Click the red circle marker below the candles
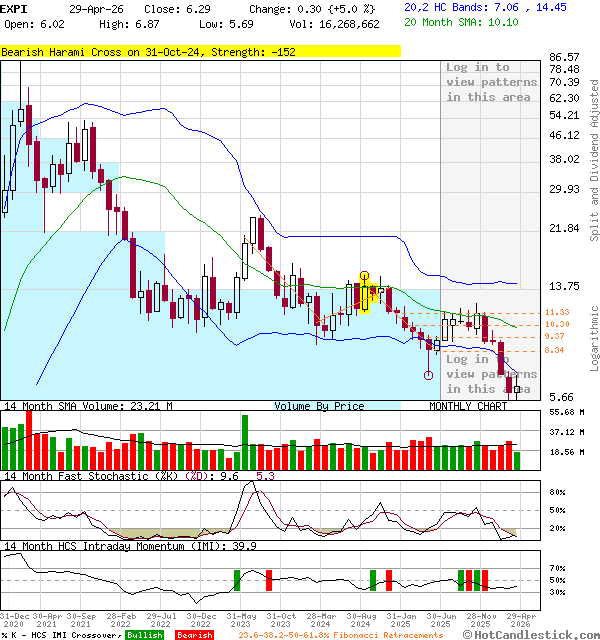This screenshot has height=640, width=600. point(428,375)
